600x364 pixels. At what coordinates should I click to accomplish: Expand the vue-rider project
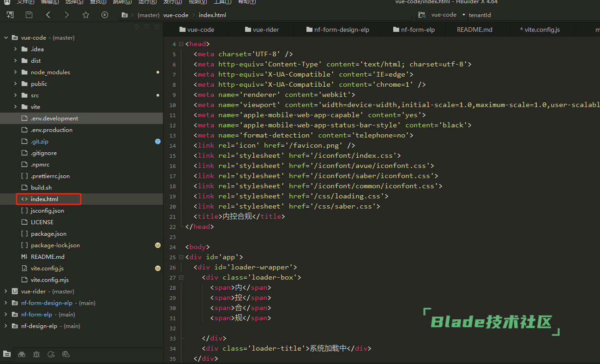coord(6,292)
